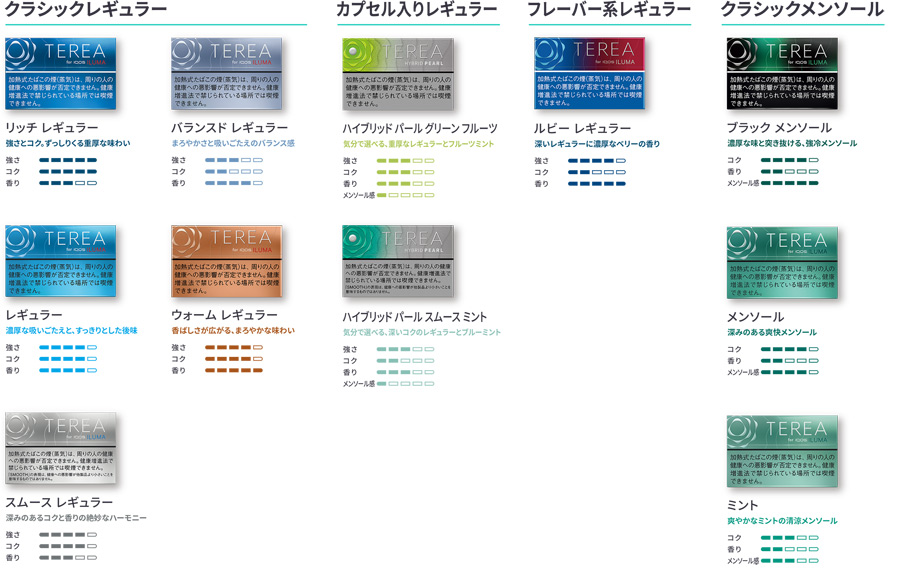Click the リッチ レギュラー product name
This screenshot has width=900, height=571.
tap(52, 127)
